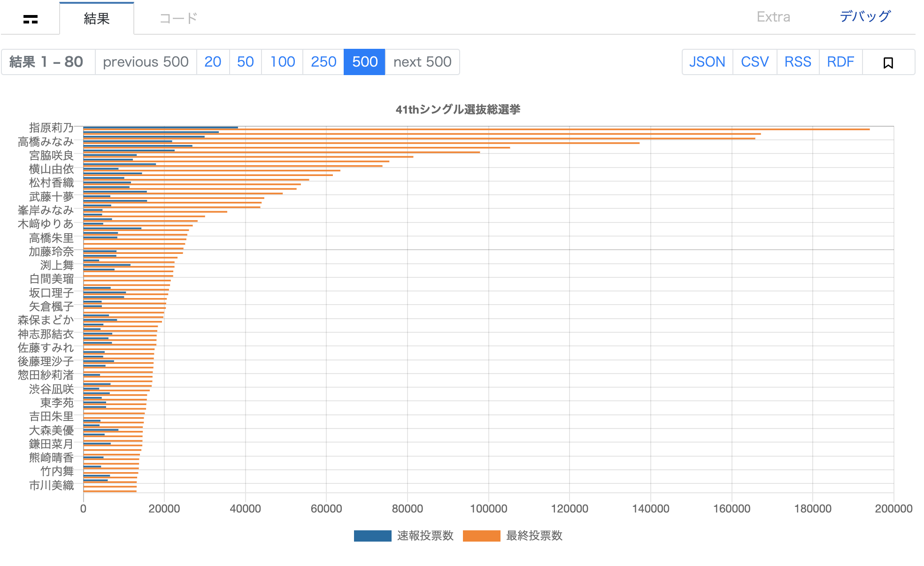Export results as RDF
Image resolution: width=924 pixels, height=566 pixels.
click(x=840, y=62)
